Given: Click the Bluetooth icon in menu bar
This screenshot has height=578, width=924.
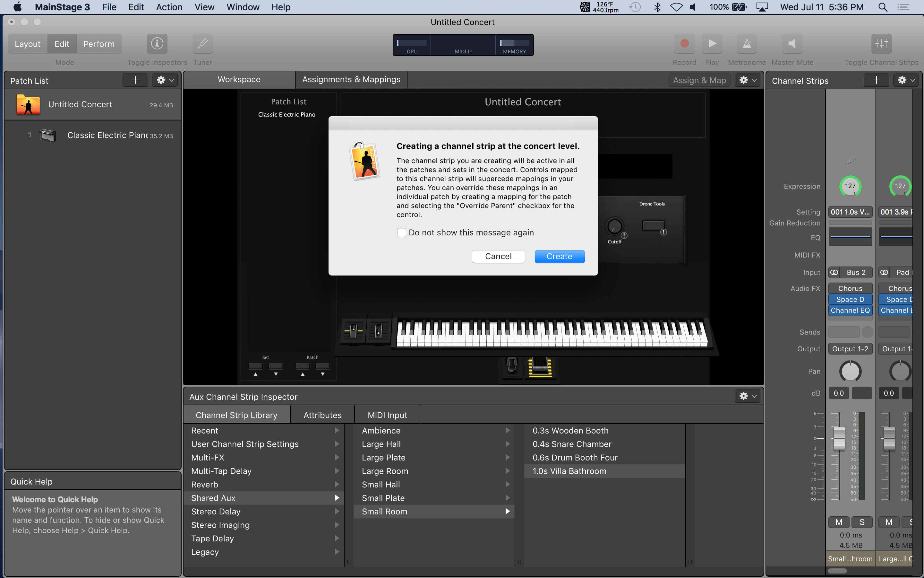Looking at the screenshot, I should tap(657, 7).
